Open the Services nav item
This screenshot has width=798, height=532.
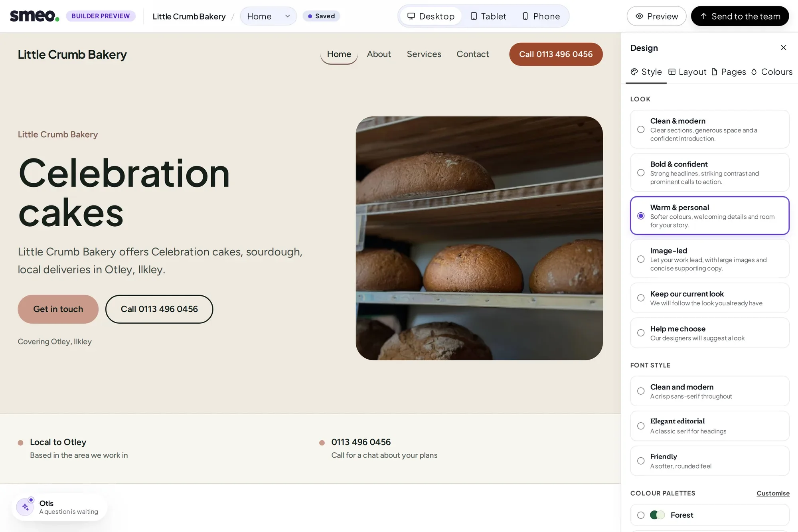424,54
